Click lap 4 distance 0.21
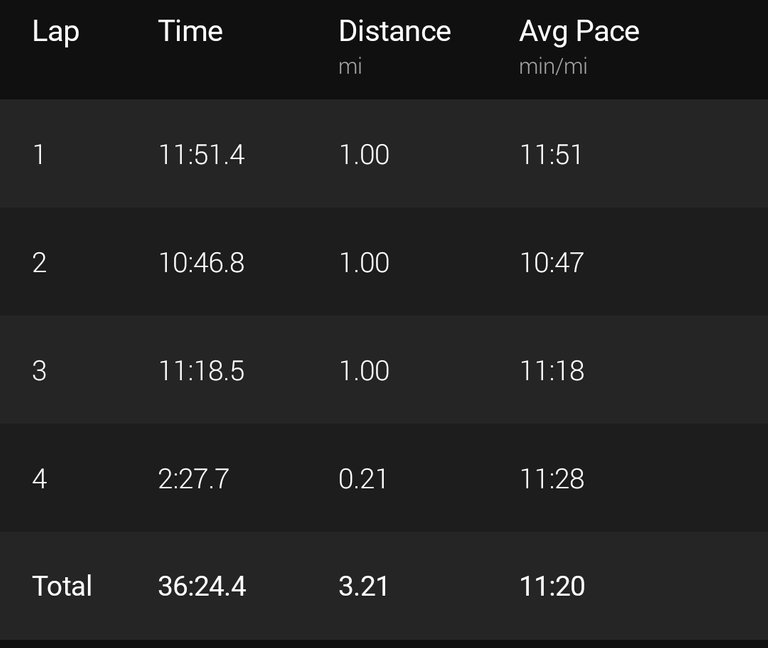 coord(363,479)
